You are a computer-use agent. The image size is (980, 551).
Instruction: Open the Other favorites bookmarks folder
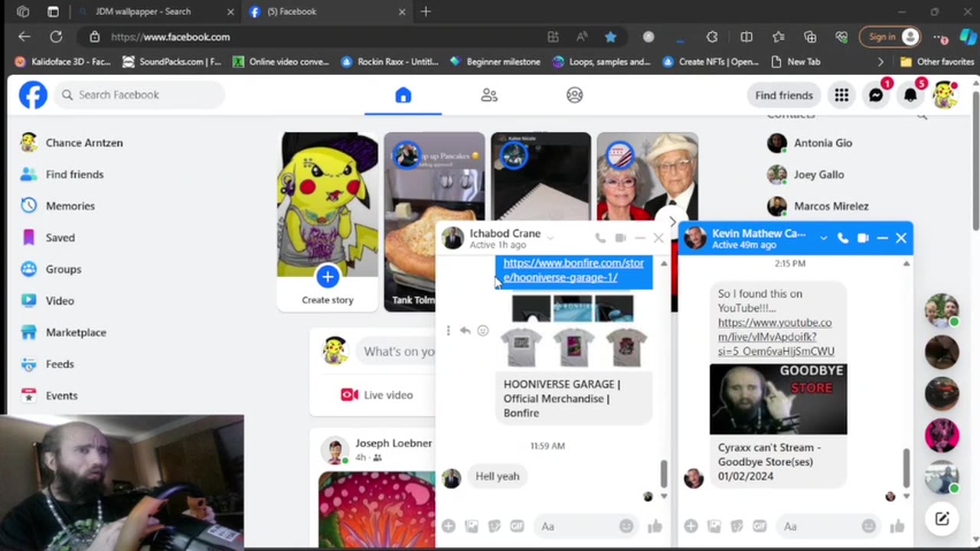[937, 62]
